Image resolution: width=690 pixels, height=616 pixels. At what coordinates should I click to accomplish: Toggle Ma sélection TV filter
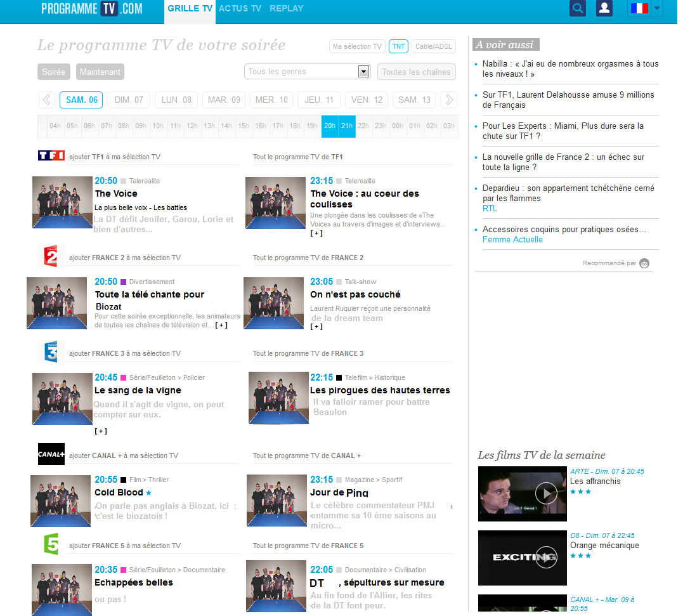(x=358, y=46)
